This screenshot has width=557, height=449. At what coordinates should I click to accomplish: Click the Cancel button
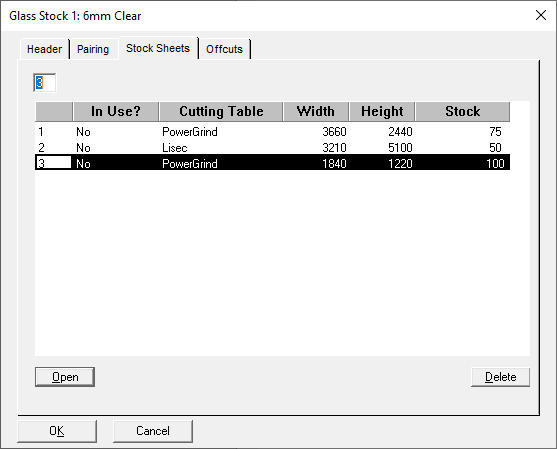coord(153,431)
